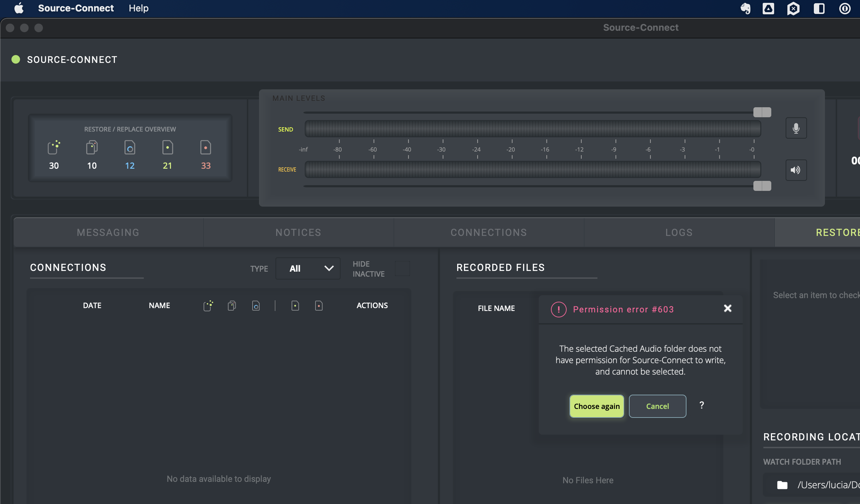This screenshot has height=504, width=860.
Task: Click the copy files icon above count 10
Action: tap(92, 147)
